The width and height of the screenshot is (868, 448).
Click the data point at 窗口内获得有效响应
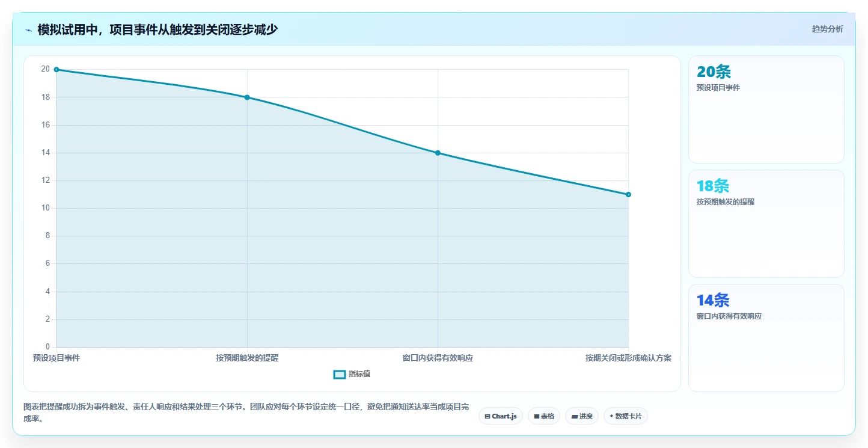coord(438,153)
